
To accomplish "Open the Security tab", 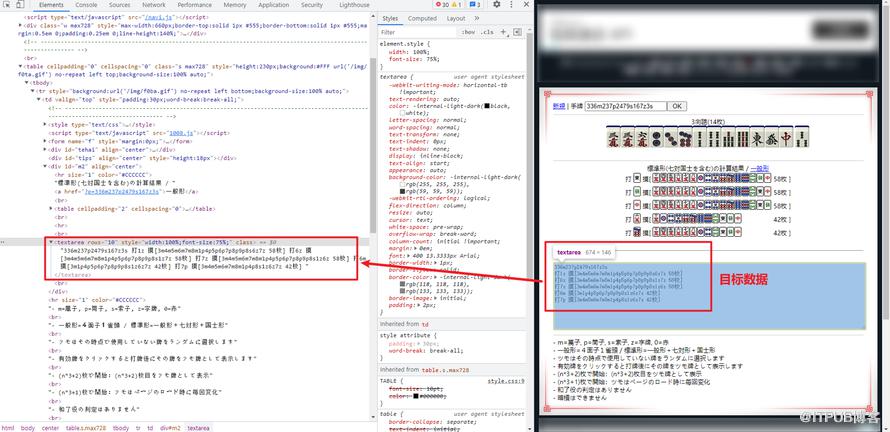I will pyautogui.click(x=312, y=5).
